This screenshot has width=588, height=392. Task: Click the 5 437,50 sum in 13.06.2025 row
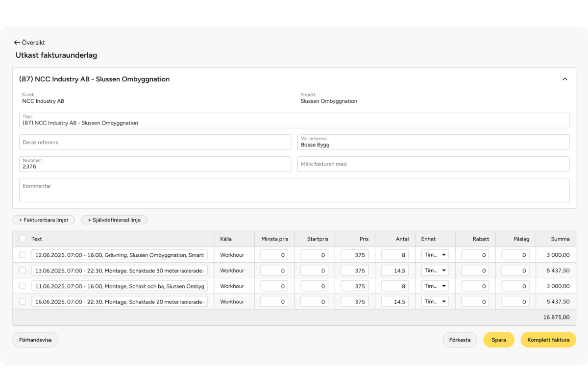(x=558, y=270)
